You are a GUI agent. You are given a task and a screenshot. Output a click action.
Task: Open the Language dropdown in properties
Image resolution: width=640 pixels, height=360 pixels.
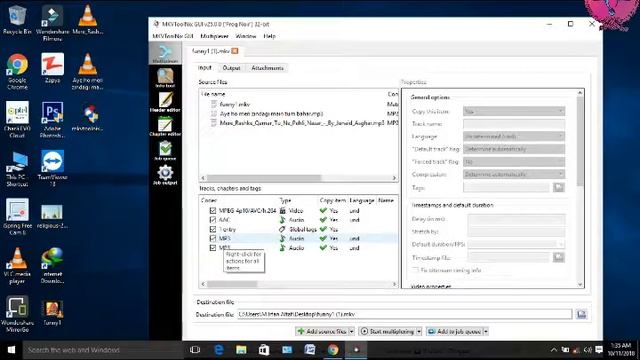coord(514,136)
